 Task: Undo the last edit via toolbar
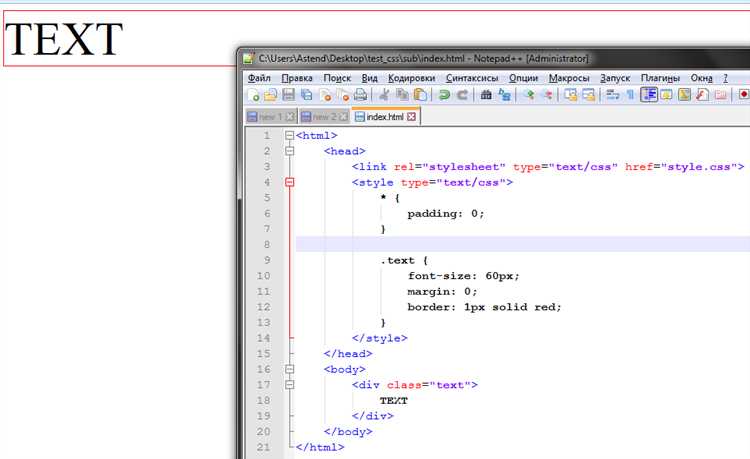coord(444,95)
